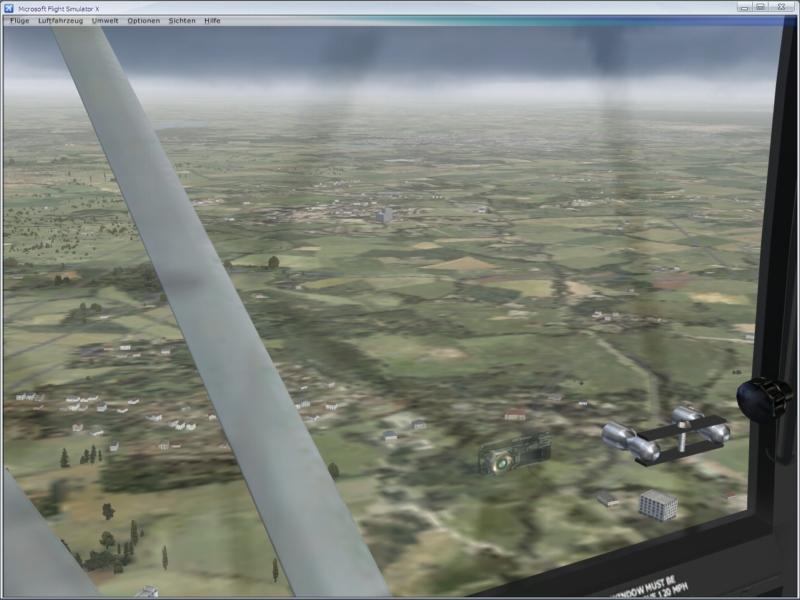This screenshot has width=800, height=600.
Task: Open the Luftfahrzeug menu
Action: 60,20
